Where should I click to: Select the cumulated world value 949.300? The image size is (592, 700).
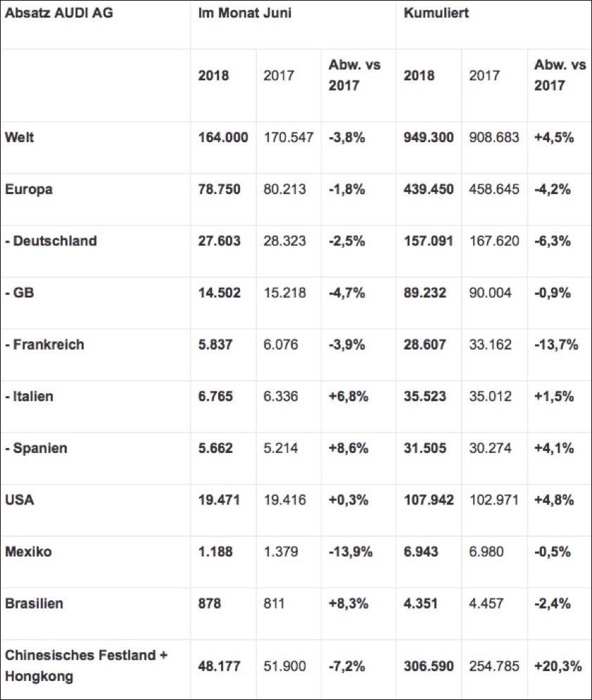[x=428, y=138]
